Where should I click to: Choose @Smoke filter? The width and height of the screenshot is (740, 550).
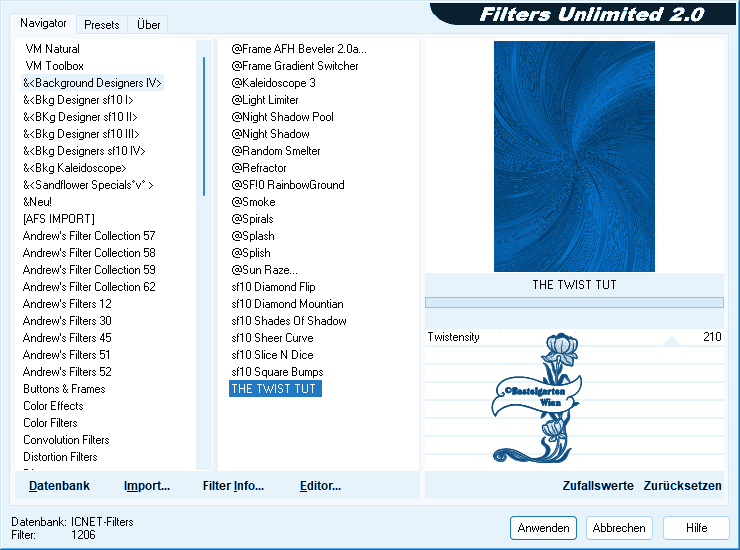pos(253,202)
